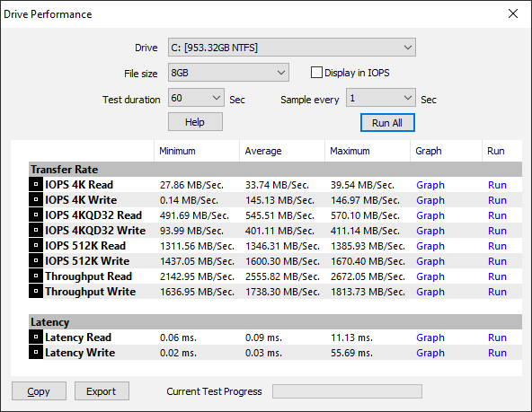Click the Latency Read row icon
Viewport: 532px width, 412px height.
point(36,337)
